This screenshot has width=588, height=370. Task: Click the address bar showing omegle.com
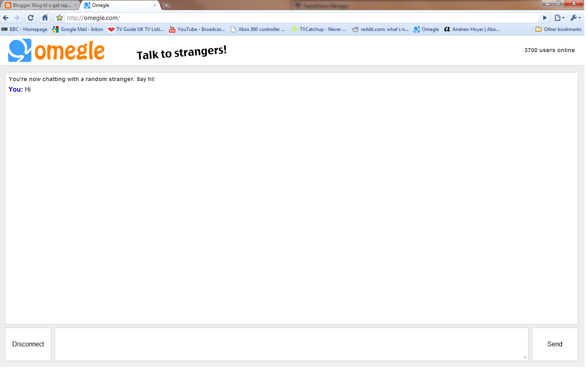[x=301, y=18]
